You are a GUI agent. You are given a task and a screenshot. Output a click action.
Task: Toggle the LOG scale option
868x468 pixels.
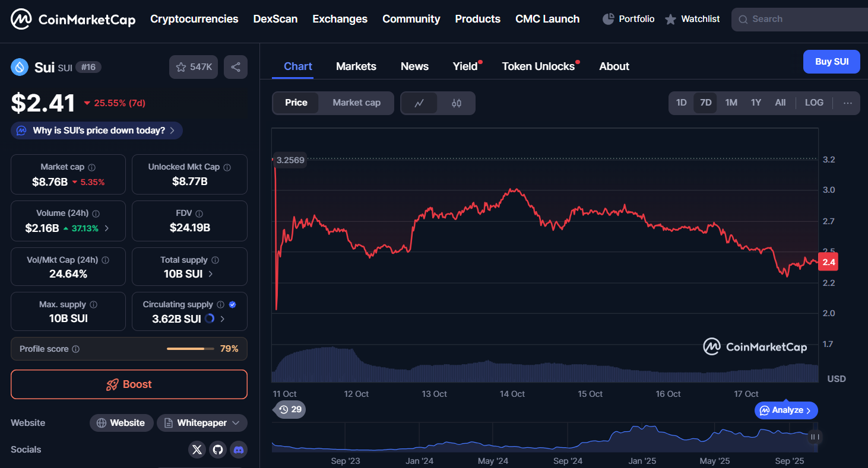click(x=814, y=103)
